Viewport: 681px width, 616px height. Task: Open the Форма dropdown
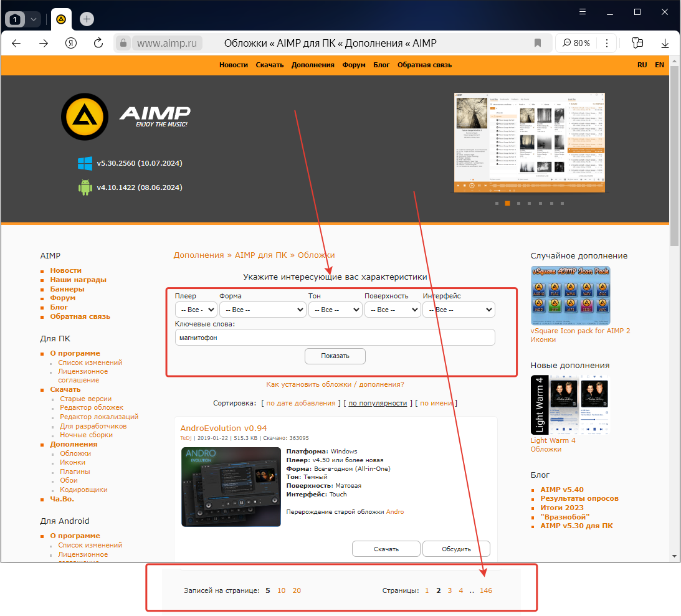tap(262, 310)
